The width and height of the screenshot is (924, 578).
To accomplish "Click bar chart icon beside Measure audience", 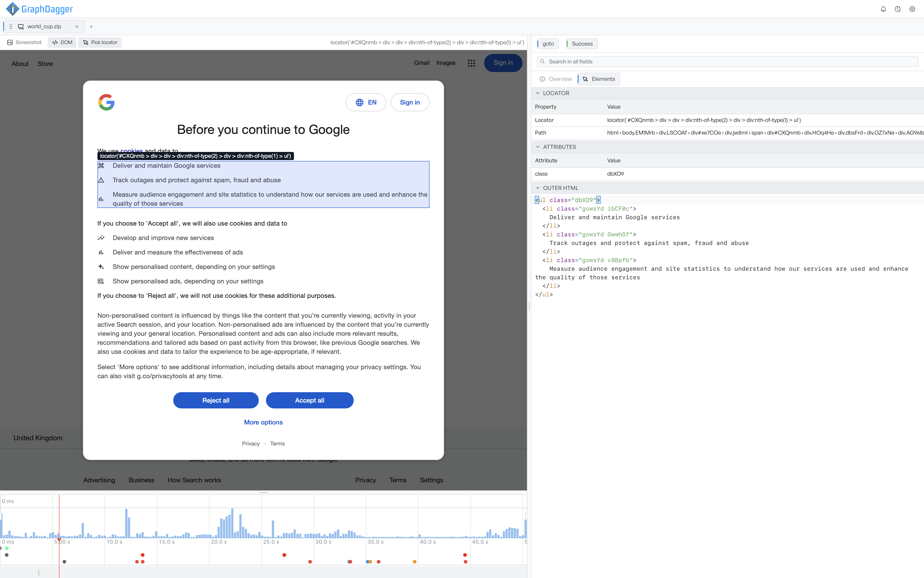I will coord(101,199).
